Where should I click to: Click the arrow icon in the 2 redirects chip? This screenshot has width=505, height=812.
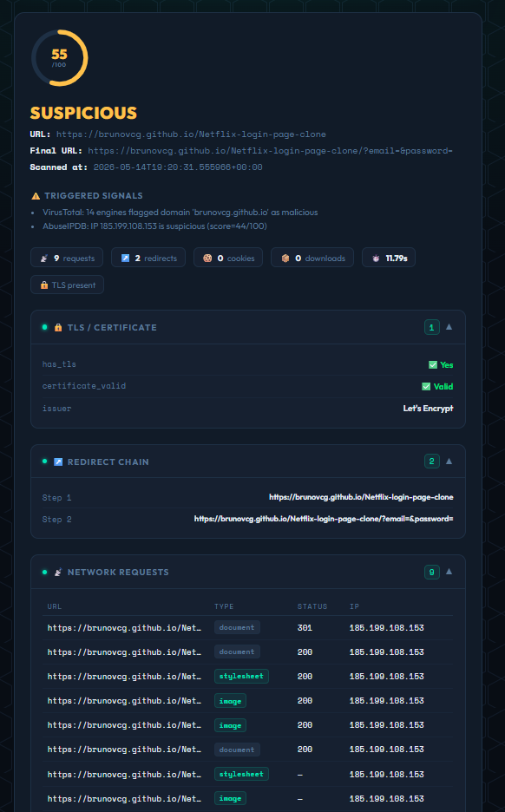click(x=125, y=258)
